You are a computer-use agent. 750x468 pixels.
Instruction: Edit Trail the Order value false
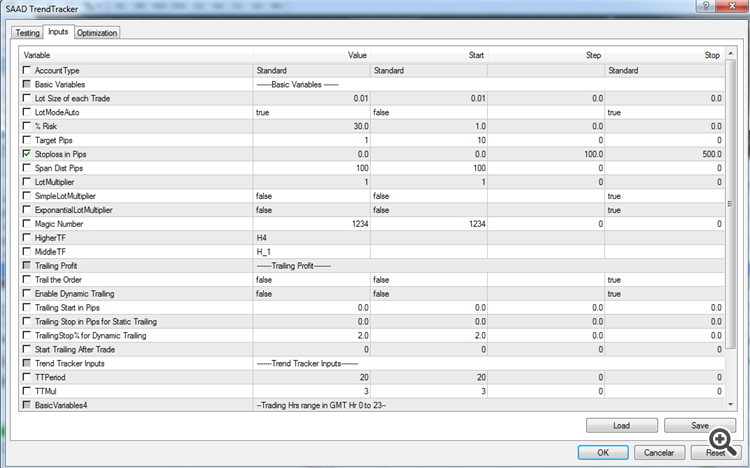pos(312,279)
